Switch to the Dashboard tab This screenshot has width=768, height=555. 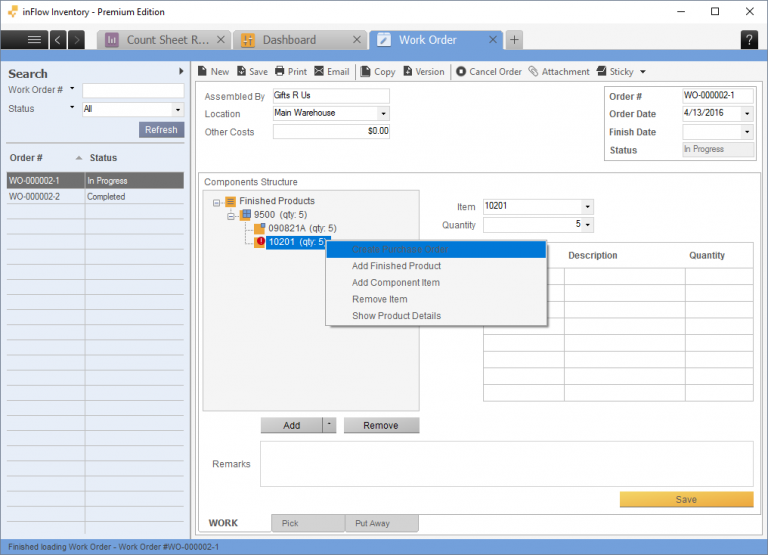pyautogui.click(x=289, y=40)
